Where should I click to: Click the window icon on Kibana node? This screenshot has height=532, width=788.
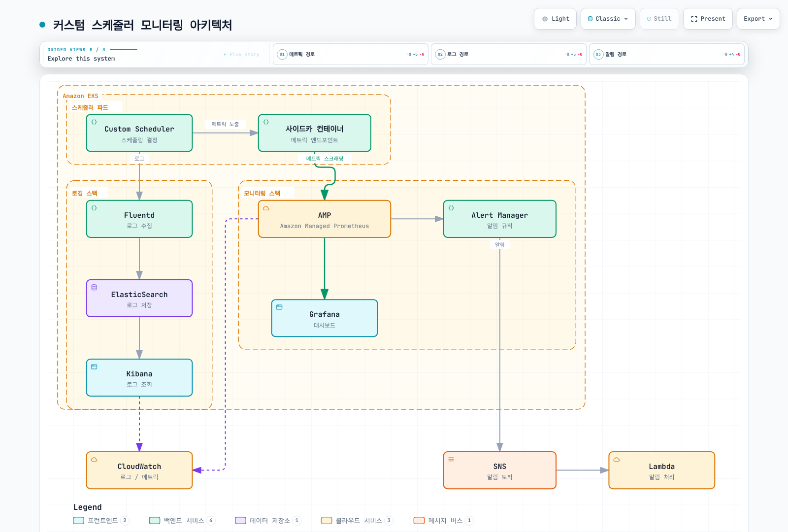(94, 366)
